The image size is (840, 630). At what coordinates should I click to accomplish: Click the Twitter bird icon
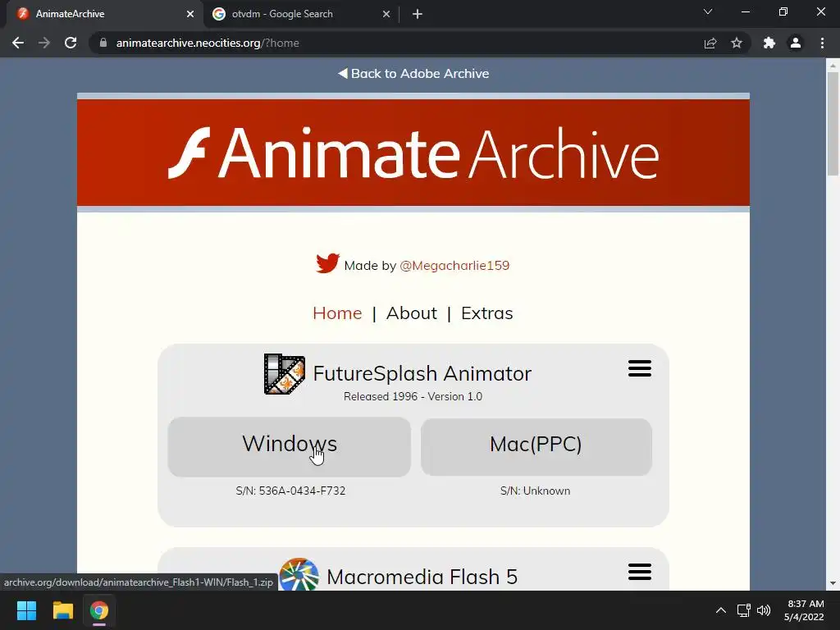pos(327,263)
